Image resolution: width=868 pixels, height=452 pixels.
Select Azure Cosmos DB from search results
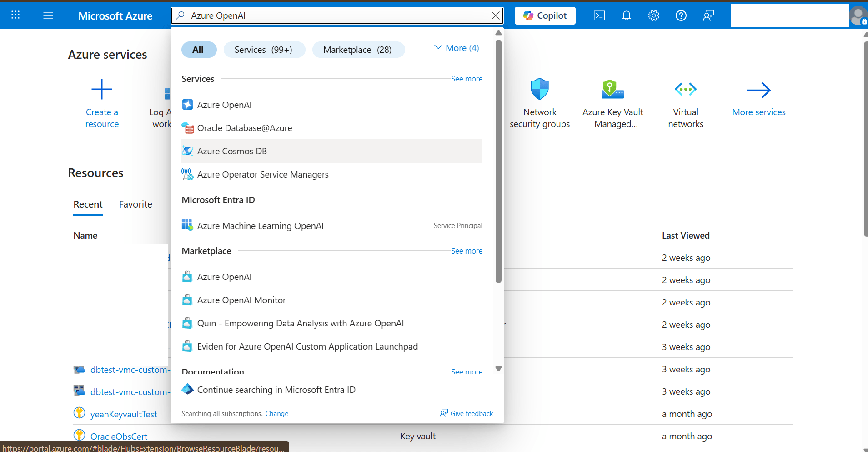(232, 151)
